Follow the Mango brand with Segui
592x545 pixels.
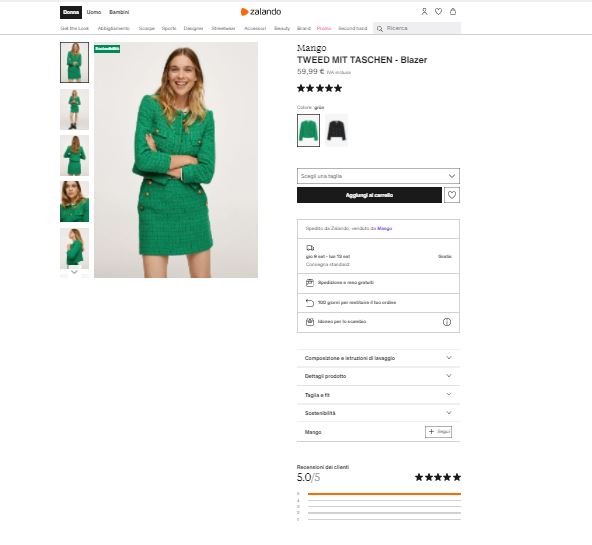[438, 431]
